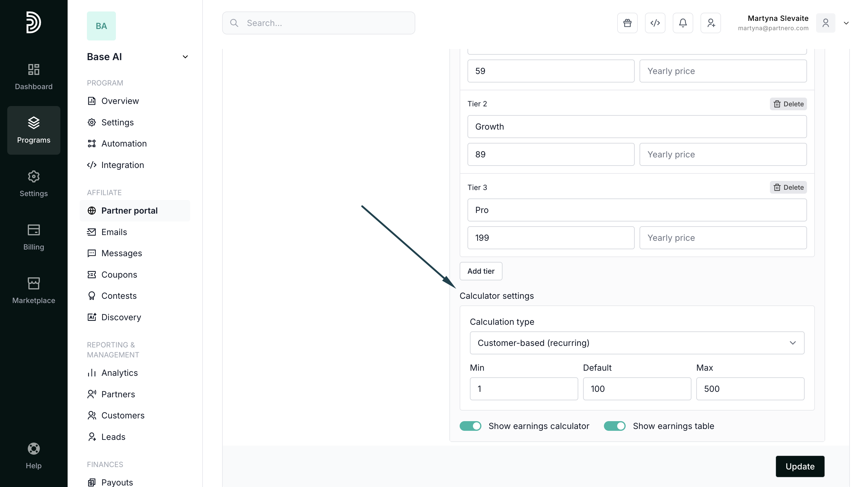Image resolution: width=868 pixels, height=487 pixels.
Task: Open the code embed icon in header
Action: (655, 23)
